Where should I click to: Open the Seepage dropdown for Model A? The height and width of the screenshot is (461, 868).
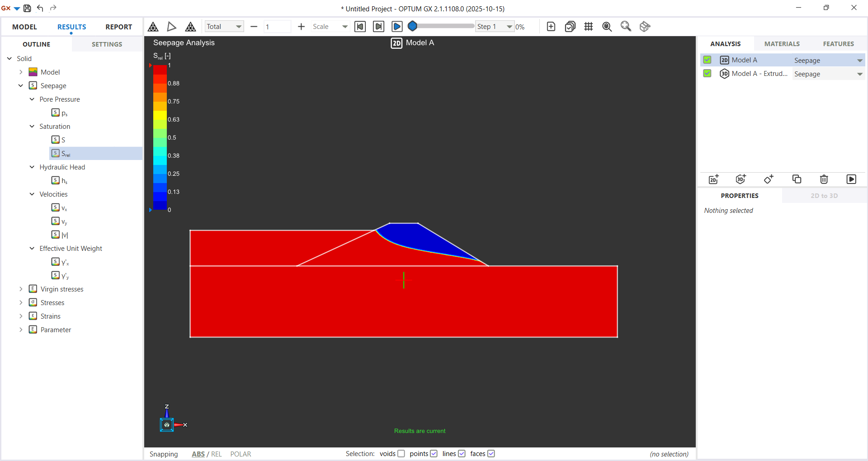(x=859, y=60)
